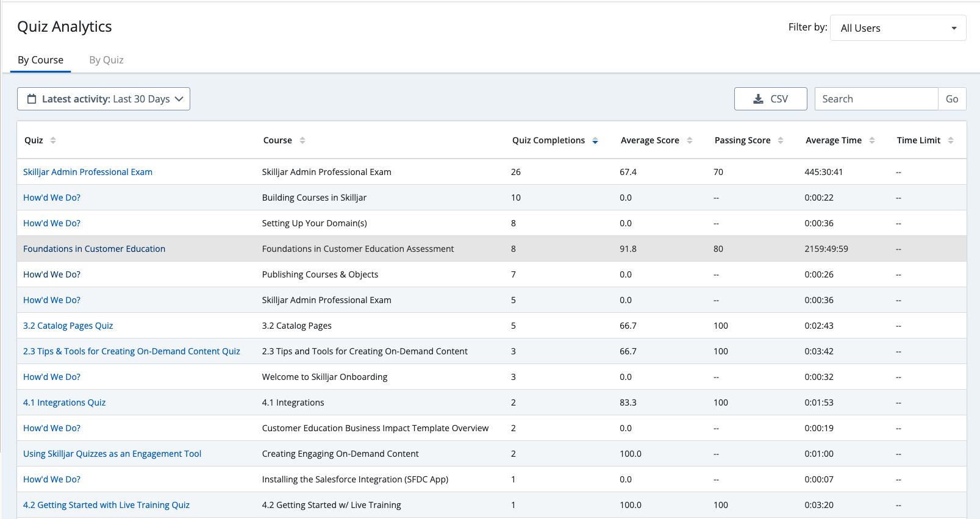Image resolution: width=980 pixels, height=519 pixels.
Task: Sort by Time Limit arrows
Action: tap(951, 140)
